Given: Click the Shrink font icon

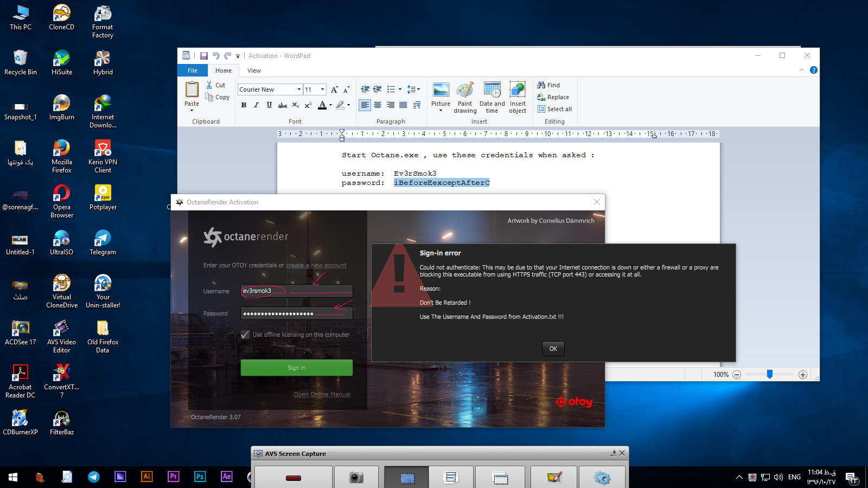Looking at the screenshot, I should pos(346,89).
